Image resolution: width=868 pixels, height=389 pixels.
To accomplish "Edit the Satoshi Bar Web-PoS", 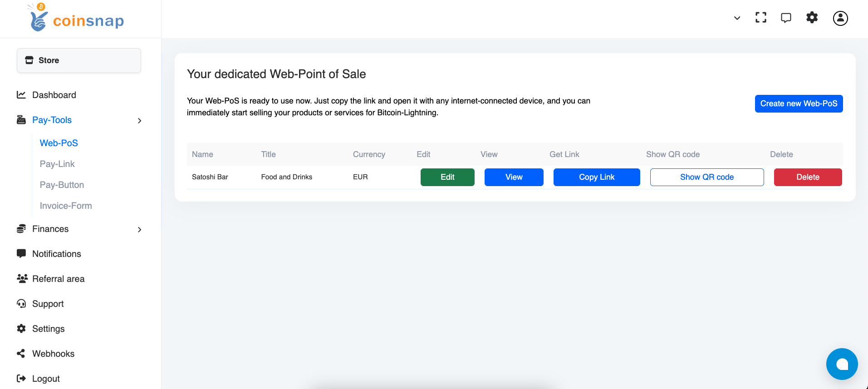I will pos(447,177).
